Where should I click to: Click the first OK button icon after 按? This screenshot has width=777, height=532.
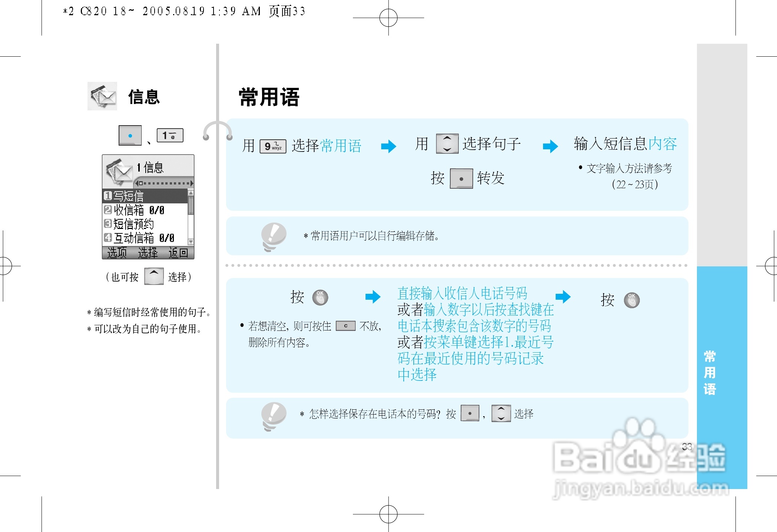(x=320, y=297)
